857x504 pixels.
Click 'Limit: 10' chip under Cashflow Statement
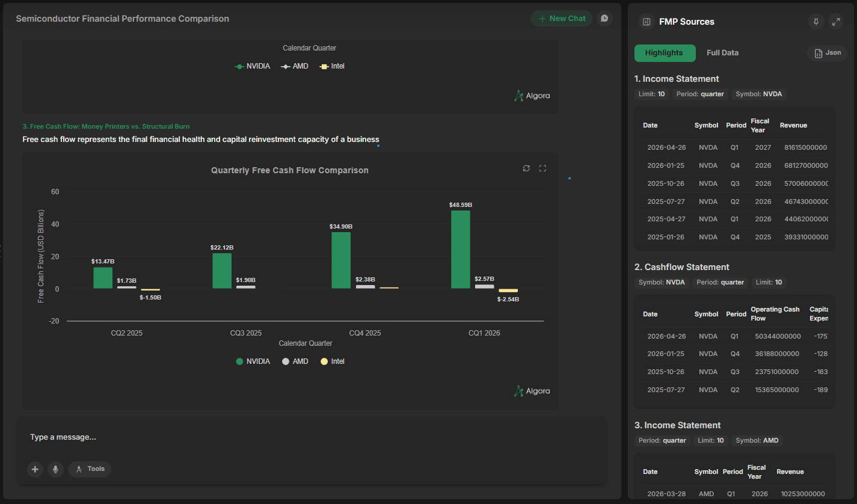pos(769,283)
